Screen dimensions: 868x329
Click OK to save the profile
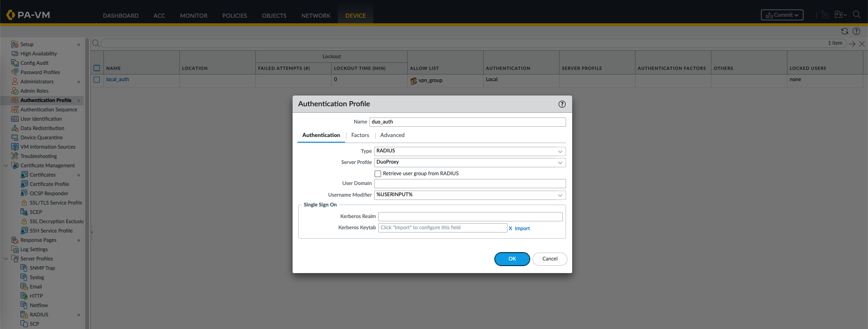coord(512,259)
